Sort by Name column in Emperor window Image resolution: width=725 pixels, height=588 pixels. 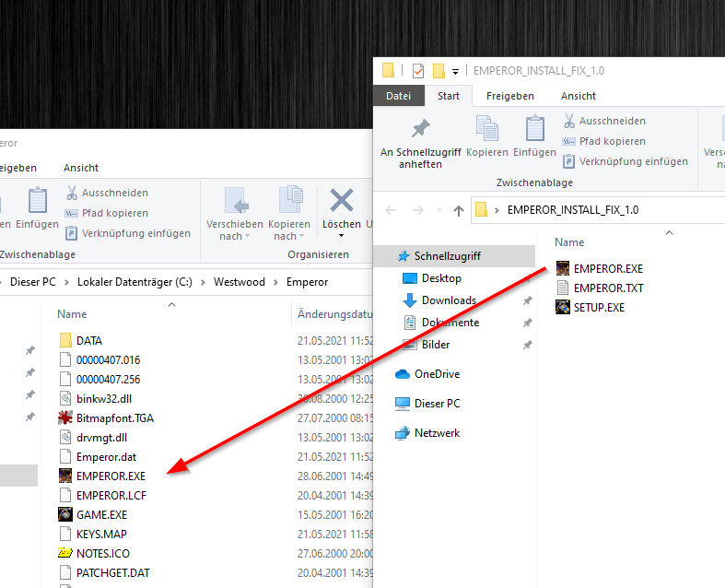click(x=72, y=314)
